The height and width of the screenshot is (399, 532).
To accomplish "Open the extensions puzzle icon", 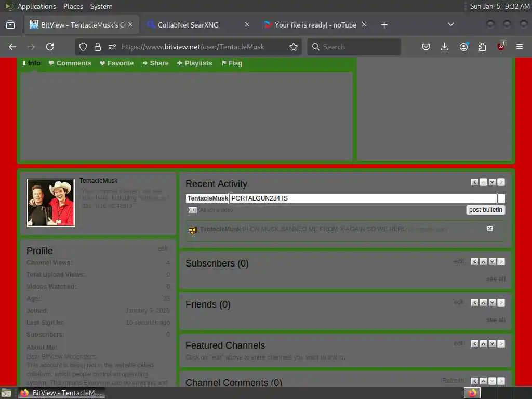I will [482, 47].
